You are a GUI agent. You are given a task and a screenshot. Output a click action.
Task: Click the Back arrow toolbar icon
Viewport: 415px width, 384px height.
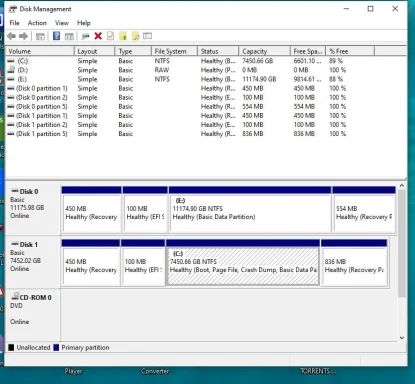click(11, 36)
